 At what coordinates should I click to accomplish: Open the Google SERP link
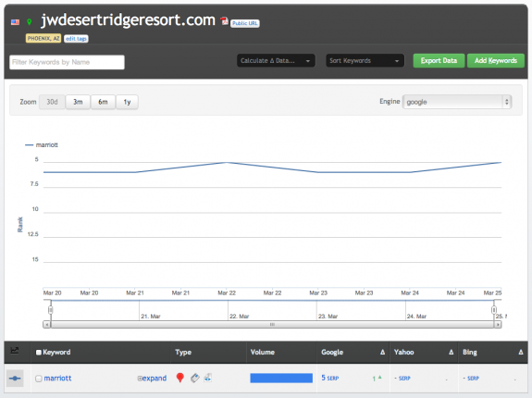[333, 378]
